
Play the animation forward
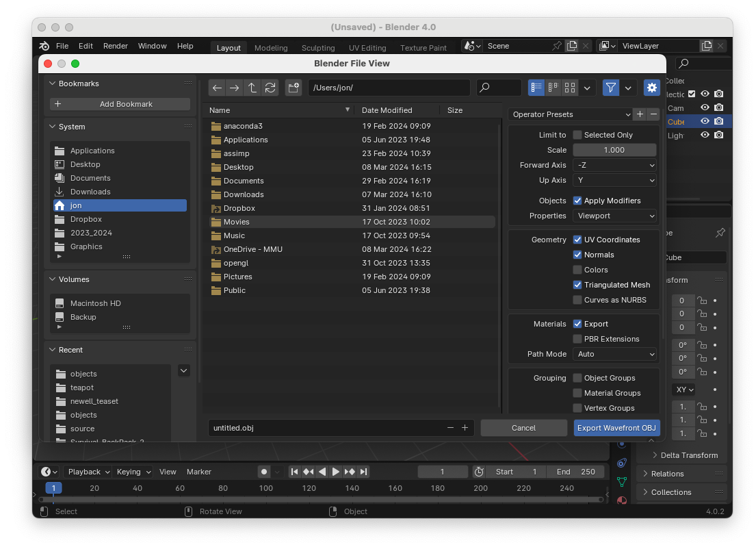tap(336, 472)
